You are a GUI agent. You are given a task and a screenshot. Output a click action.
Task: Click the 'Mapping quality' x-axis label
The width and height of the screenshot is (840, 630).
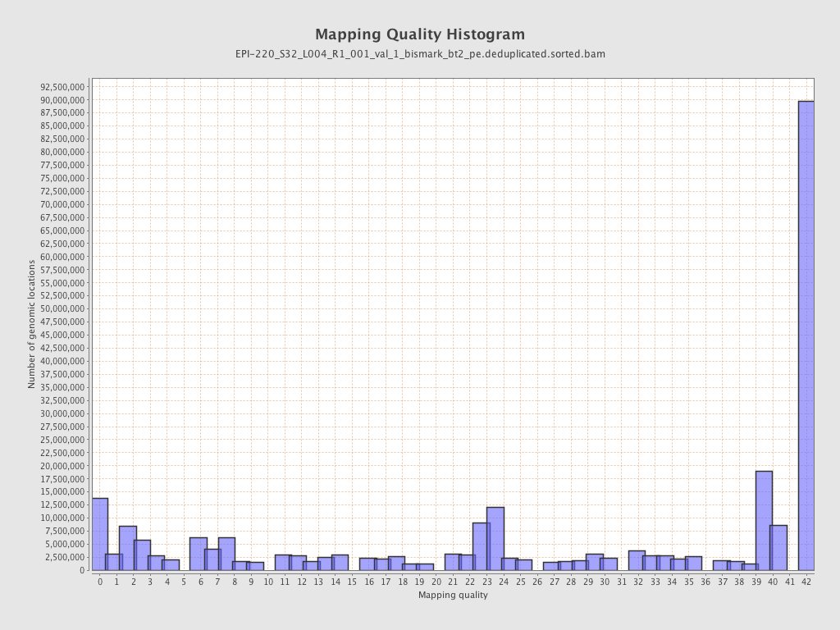pos(453,595)
